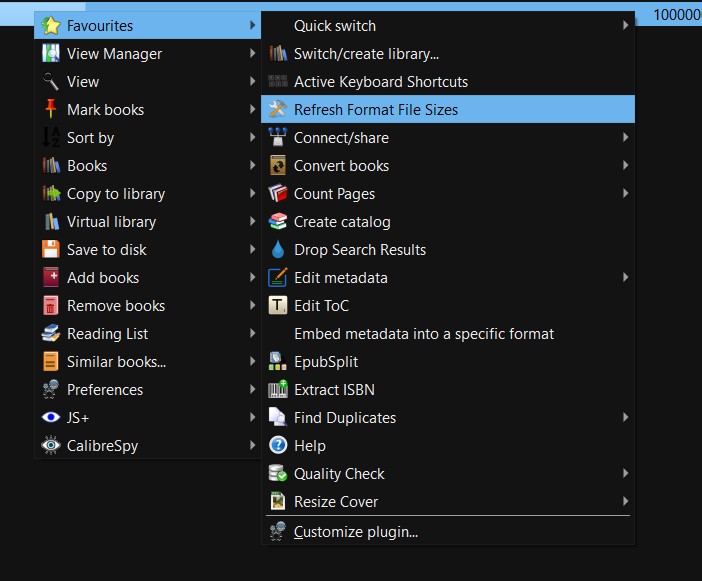Viewport: 702px width, 581px height.
Task: Select Refresh Format File Sizes
Action: (x=376, y=110)
